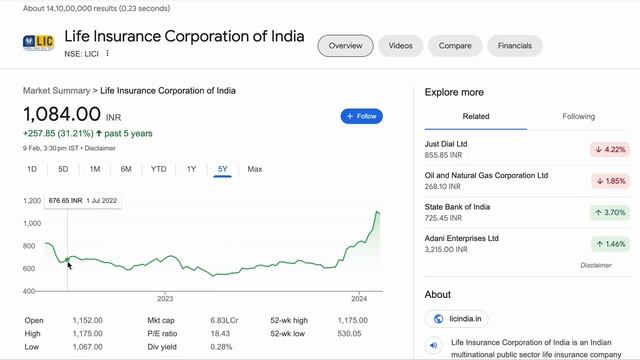
Task: Click the chart data point at 1 Jul 2022
Action: (67, 260)
